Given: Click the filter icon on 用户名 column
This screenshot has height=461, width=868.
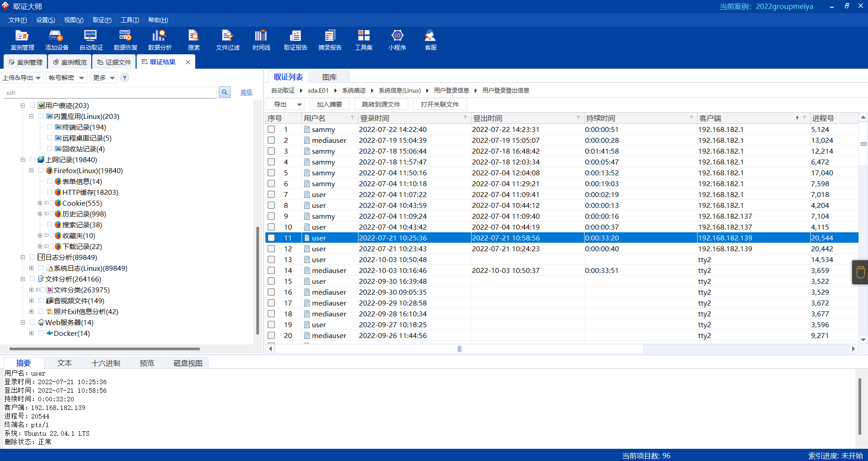Looking at the screenshot, I should point(352,118).
